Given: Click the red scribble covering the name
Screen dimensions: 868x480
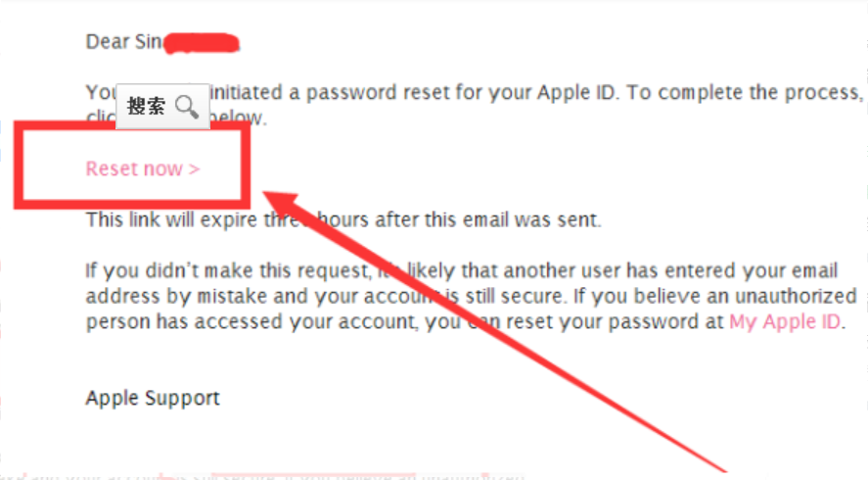Looking at the screenshot, I should click(201, 42).
